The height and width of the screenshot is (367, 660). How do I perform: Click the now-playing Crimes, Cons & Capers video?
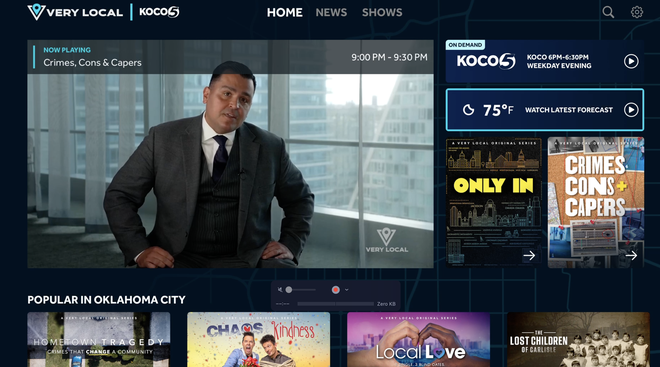pos(230,154)
